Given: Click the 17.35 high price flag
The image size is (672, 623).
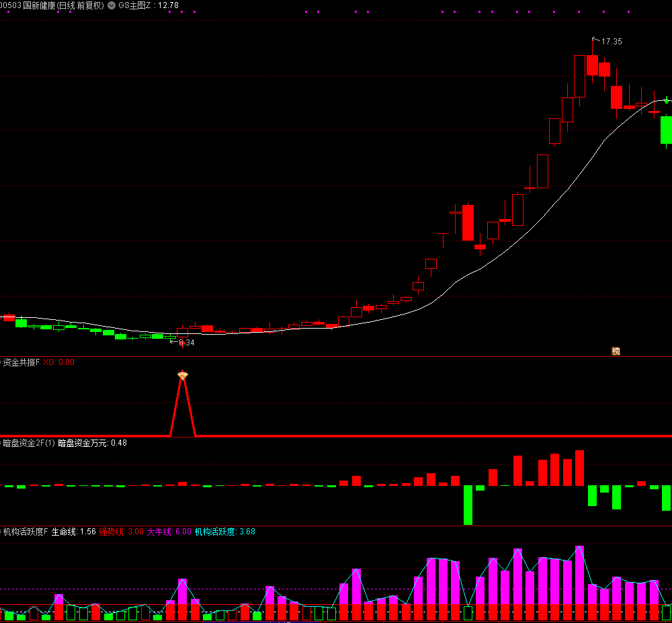Looking at the screenshot, I should pyautogui.click(x=610, y=42).
